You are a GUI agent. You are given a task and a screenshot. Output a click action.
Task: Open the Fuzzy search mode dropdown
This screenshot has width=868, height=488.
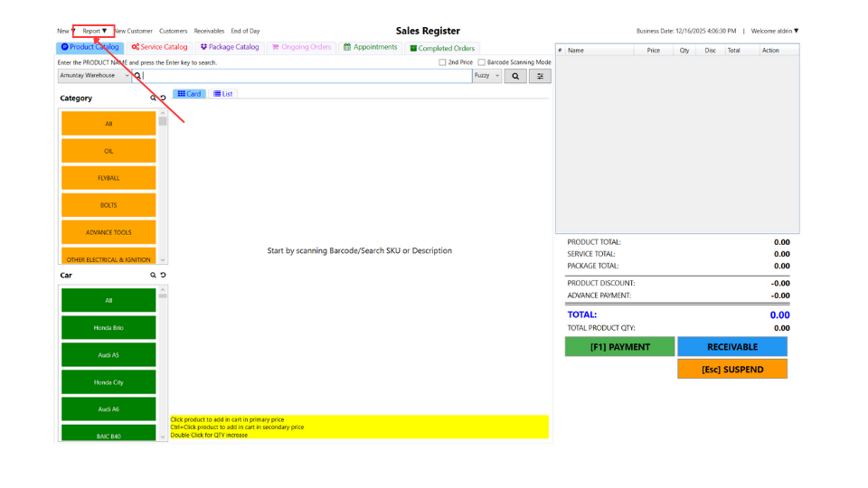[486, 76]
